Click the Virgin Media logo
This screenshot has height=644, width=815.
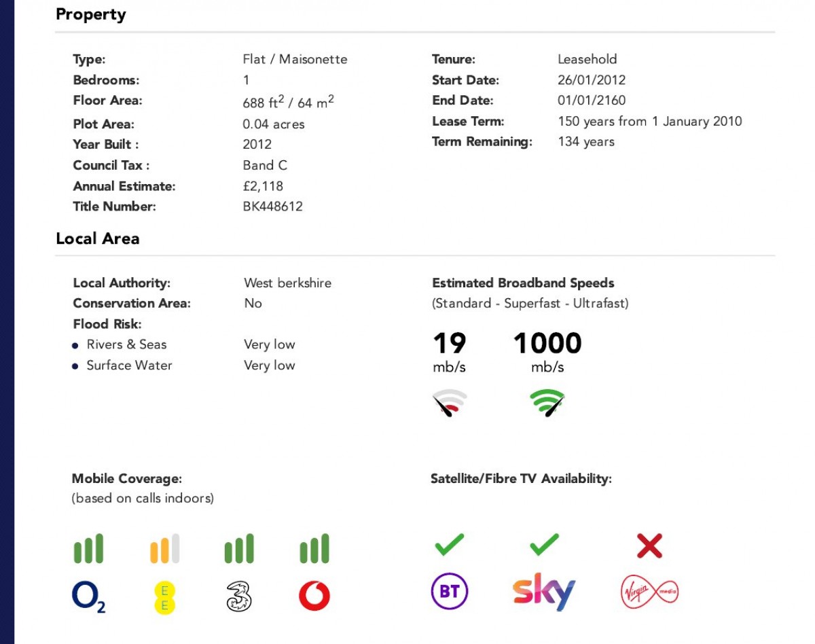(650, 592)
